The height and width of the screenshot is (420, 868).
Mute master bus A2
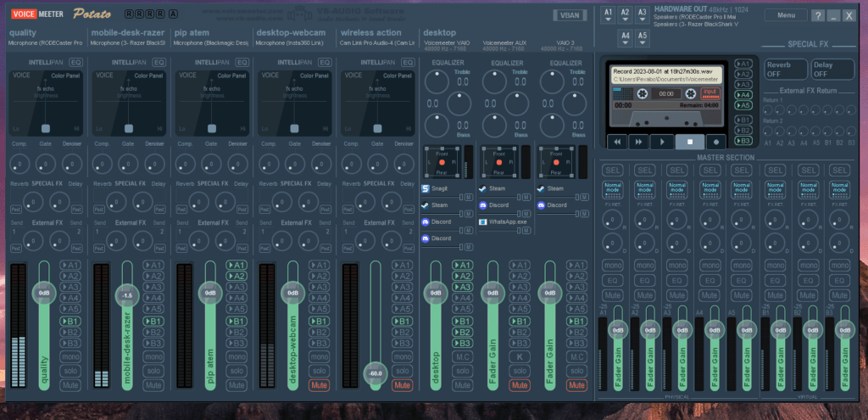coord(645,295)
